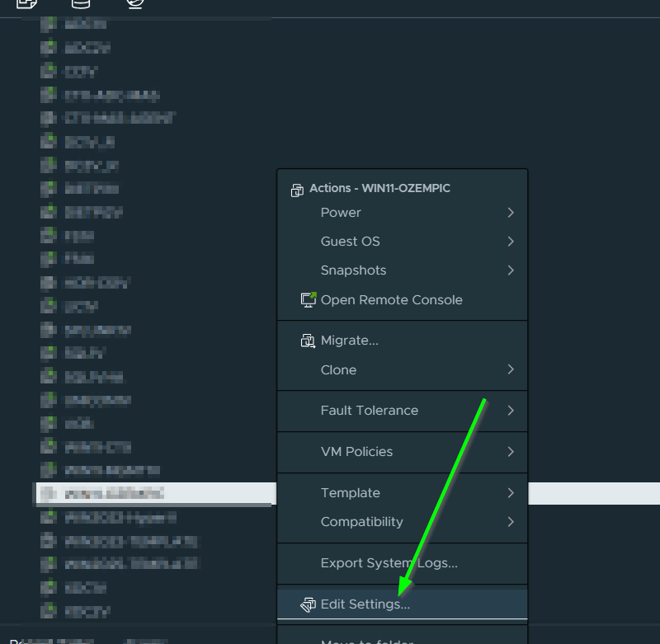Select the Edit Settings... text label
This screenshot has width=660, height=644.
pos(365,604)
